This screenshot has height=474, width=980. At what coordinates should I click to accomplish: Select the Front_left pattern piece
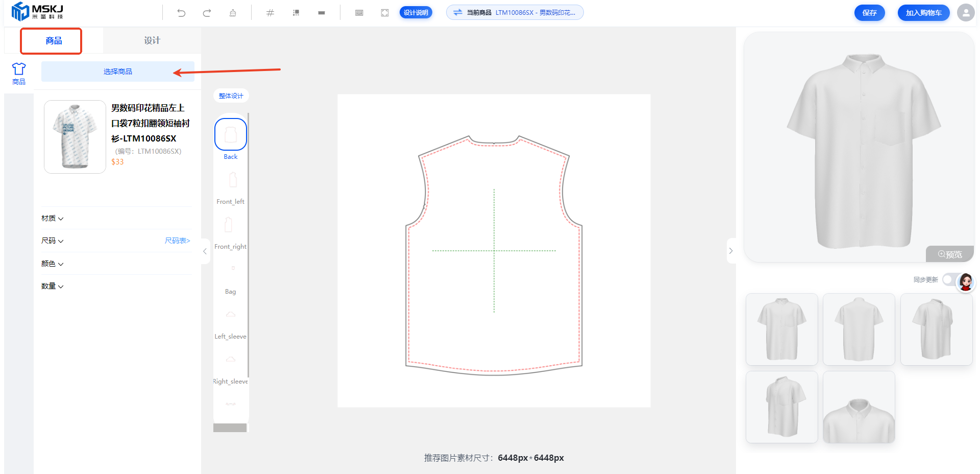coord(231,187)
